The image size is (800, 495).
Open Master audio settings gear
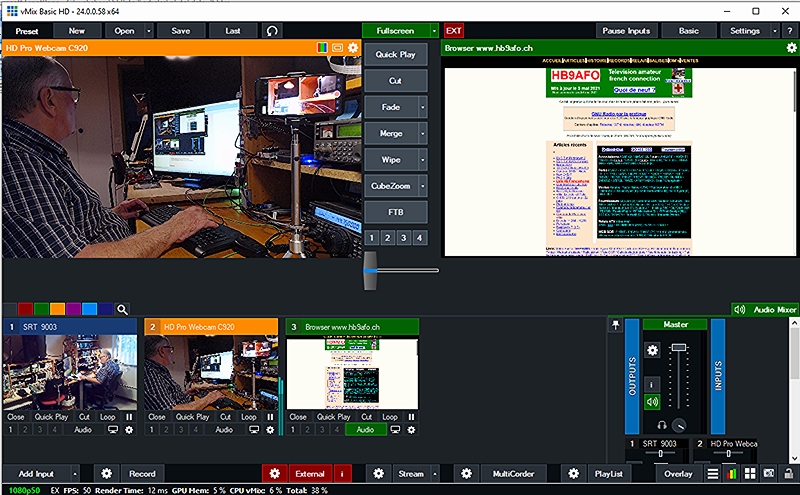(x=652, y=351)
